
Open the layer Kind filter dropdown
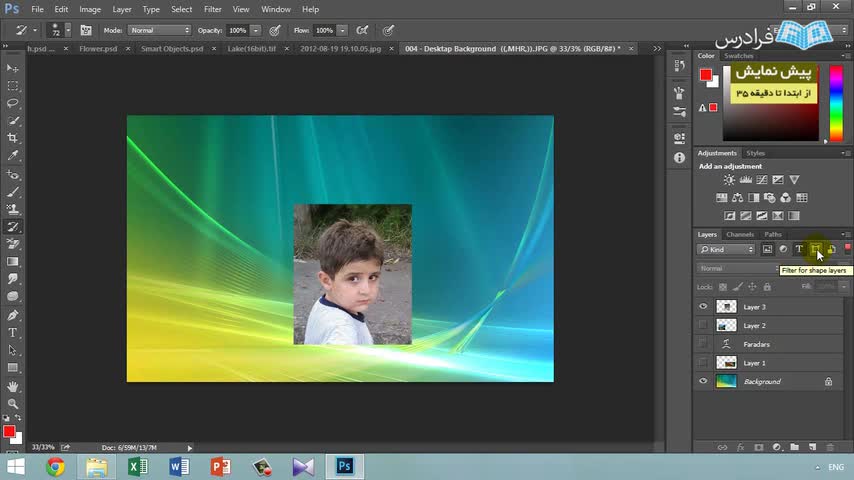coord(727,249)
